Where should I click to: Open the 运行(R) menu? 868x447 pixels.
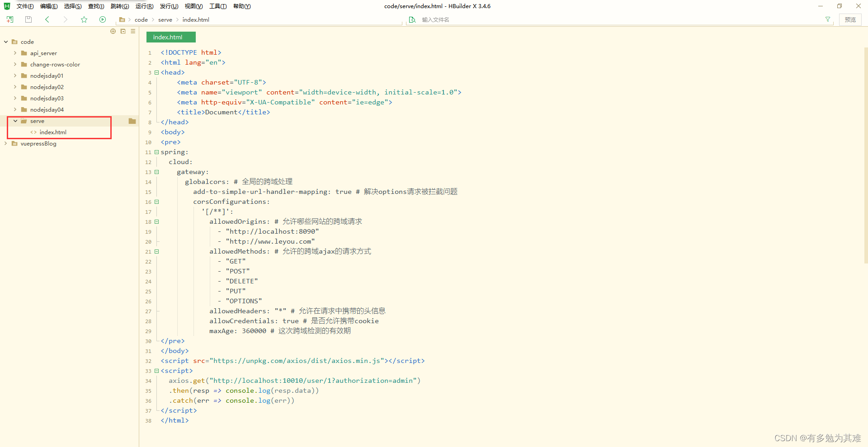144,6
